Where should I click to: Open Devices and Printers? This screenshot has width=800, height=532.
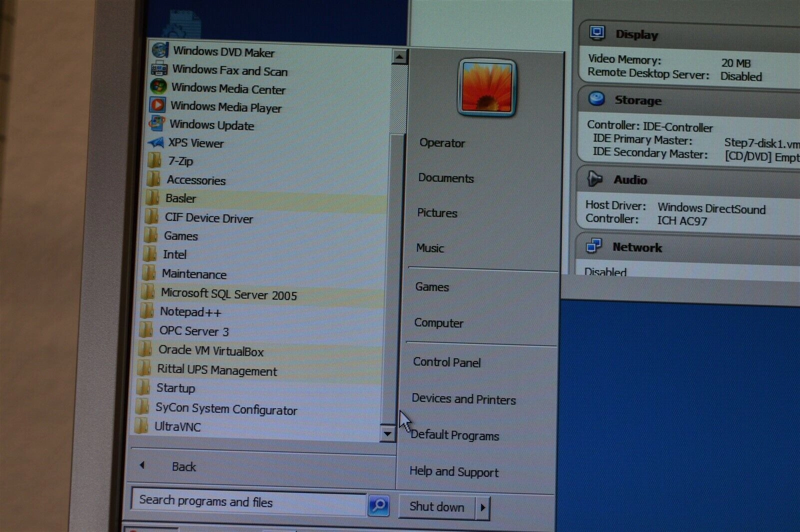click(x=463, y=399)
